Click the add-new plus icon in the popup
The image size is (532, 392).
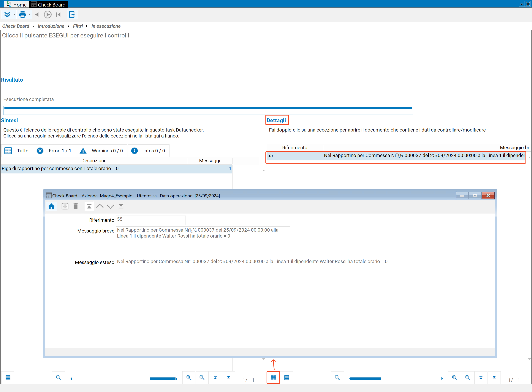tap(65, 206)
